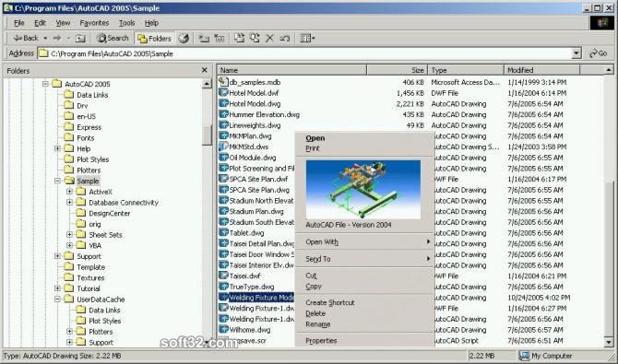Click the Undo toolbar icon
The width and height of the screenshot is (618, 364).
click(285, 38)
